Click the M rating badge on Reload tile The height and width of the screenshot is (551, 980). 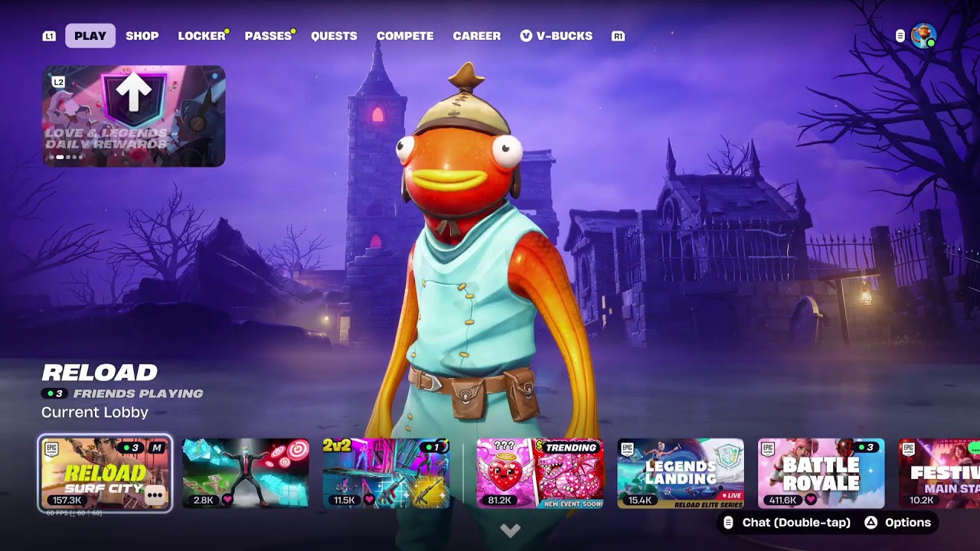point(157,448)
